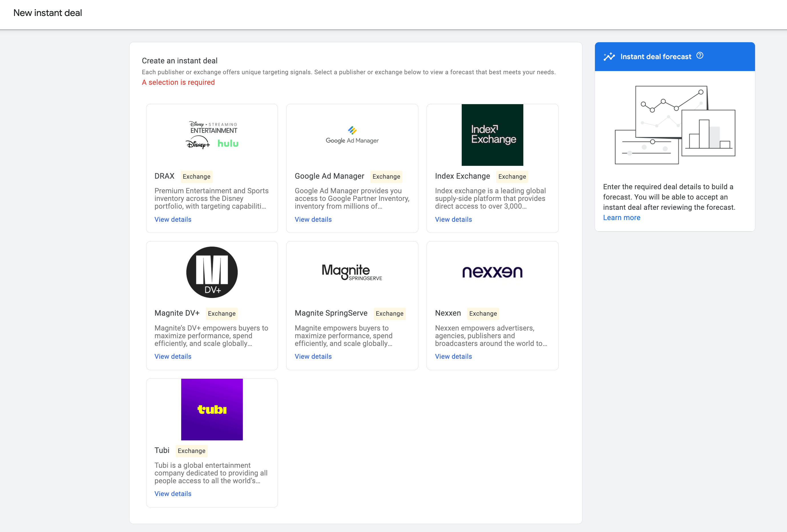This screenshot has height=532, width=787.
Task: Open View details for Magnite DV+
Action: click(173, 356)
